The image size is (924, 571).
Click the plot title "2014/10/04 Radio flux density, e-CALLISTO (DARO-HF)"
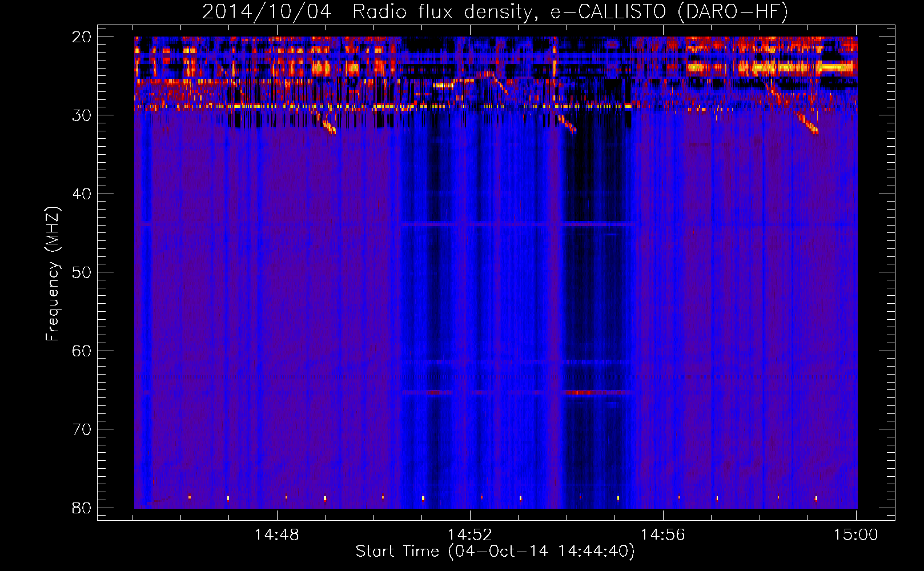click(x=495, y=11)
